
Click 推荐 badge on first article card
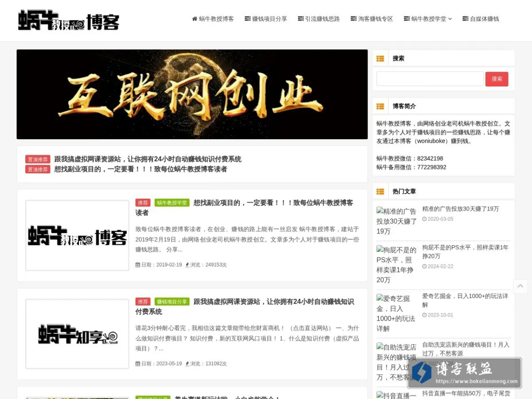pyautogui.click(x=143, y=203)
